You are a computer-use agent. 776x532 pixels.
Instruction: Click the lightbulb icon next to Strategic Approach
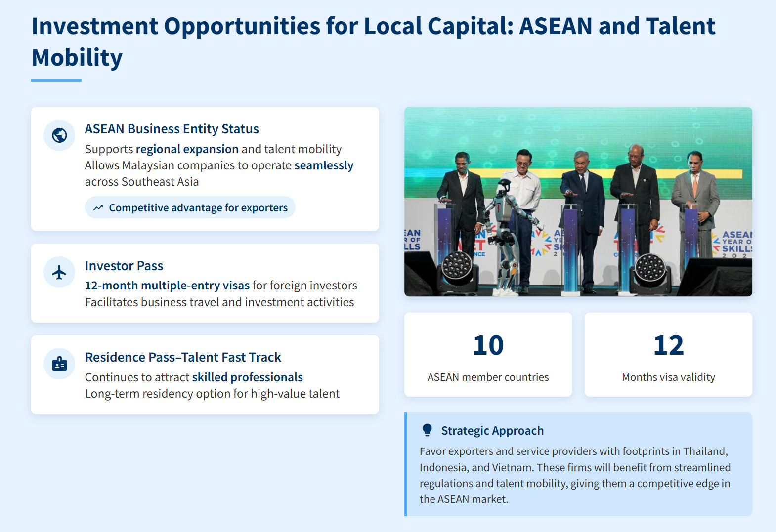(x=427, y=430)
